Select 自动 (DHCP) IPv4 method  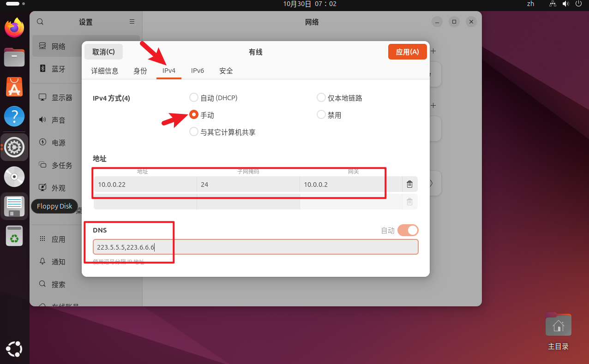coord(194,98)
